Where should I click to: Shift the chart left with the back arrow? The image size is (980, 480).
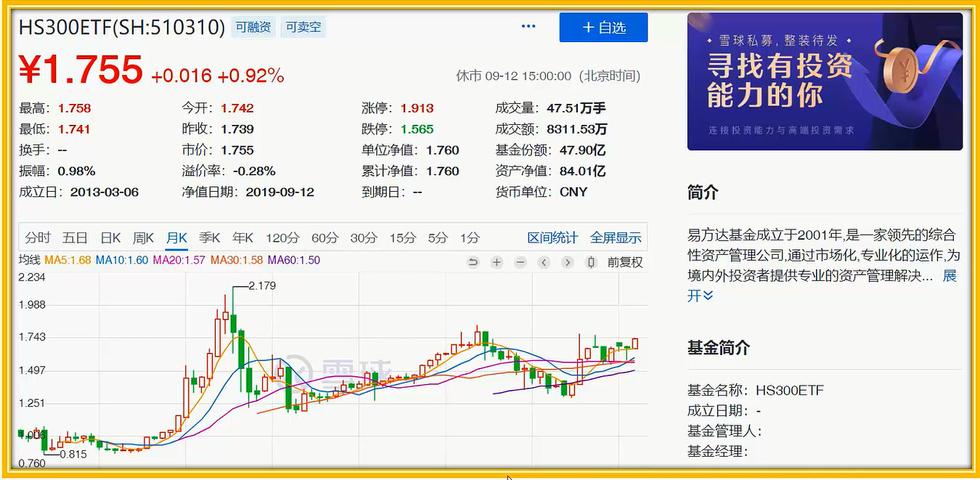tap(544, 262)
